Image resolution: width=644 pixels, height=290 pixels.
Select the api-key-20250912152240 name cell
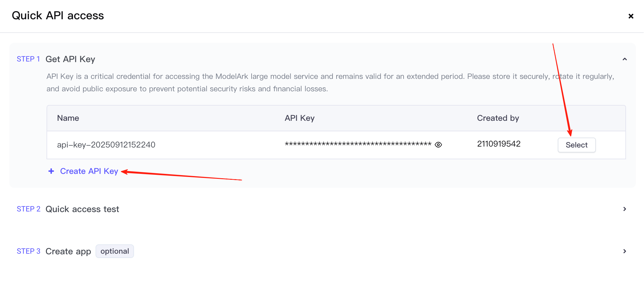(106, 145)
